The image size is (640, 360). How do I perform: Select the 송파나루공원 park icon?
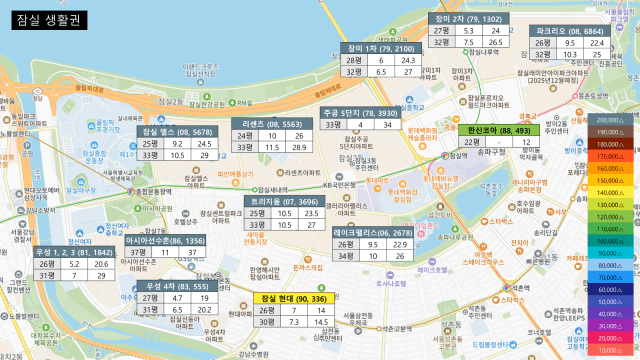tap(455, 229)
